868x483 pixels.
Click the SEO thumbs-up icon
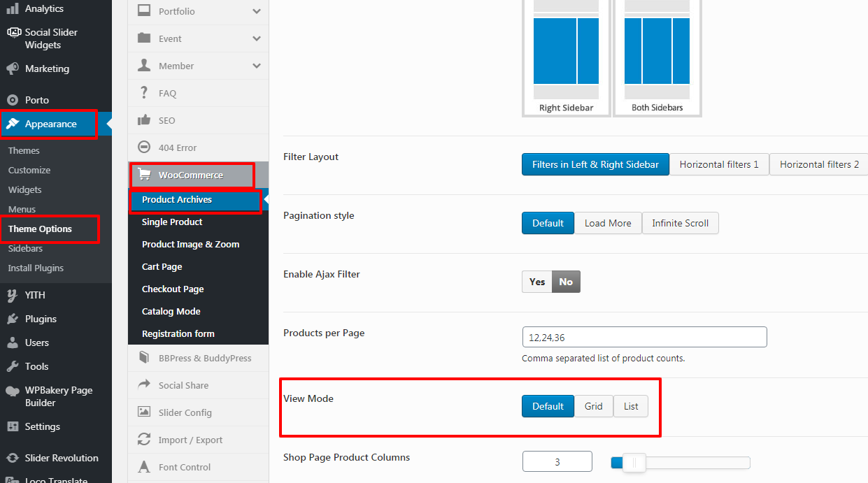tap(144, 120)
